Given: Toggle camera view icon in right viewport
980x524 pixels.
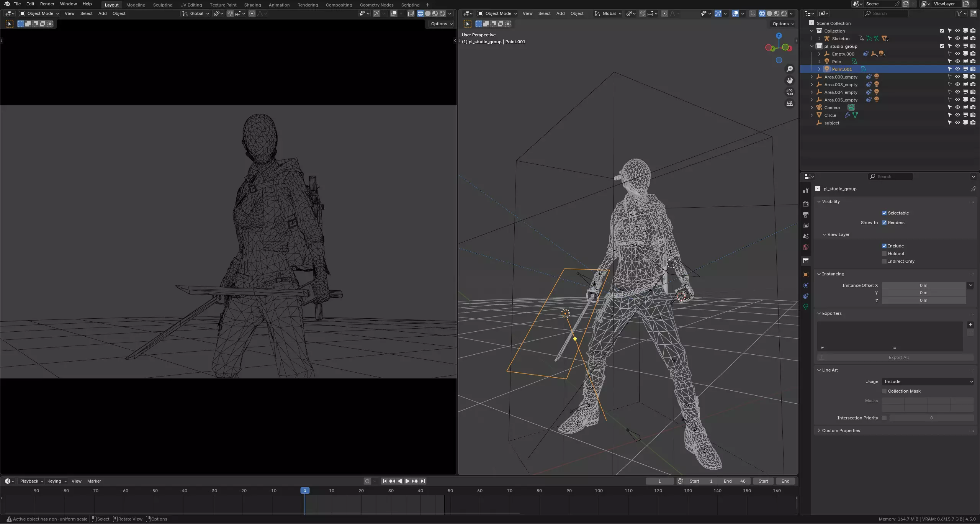Looking at the screenshot, I should pos(790,92).
